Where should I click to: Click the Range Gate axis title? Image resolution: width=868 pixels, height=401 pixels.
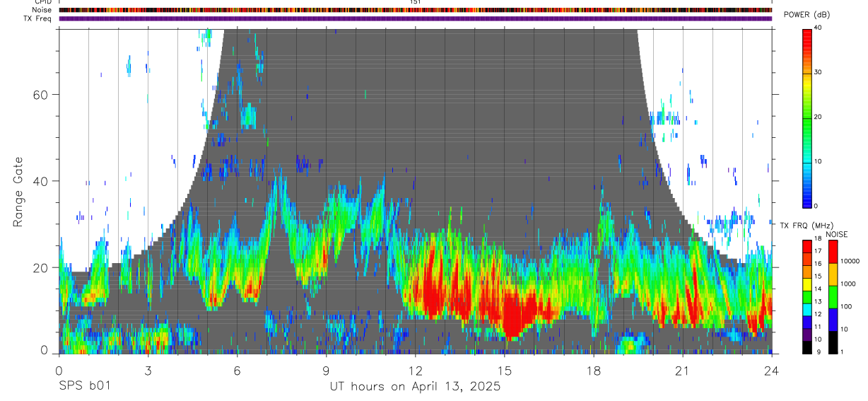tap(18, 193)
